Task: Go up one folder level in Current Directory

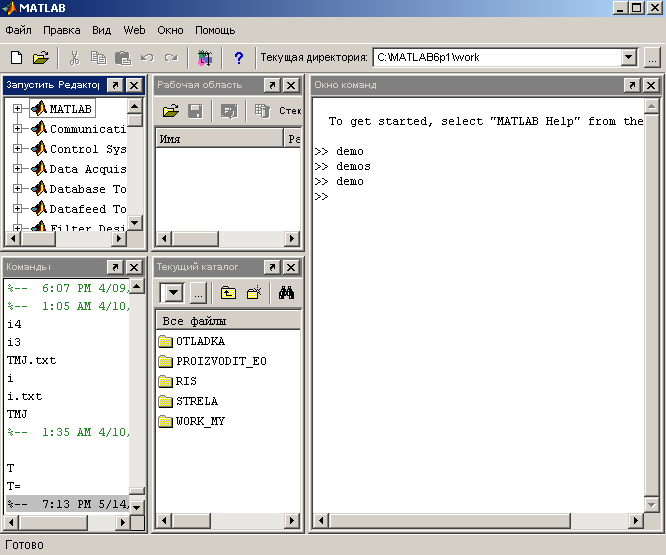Action: point(229,293)
